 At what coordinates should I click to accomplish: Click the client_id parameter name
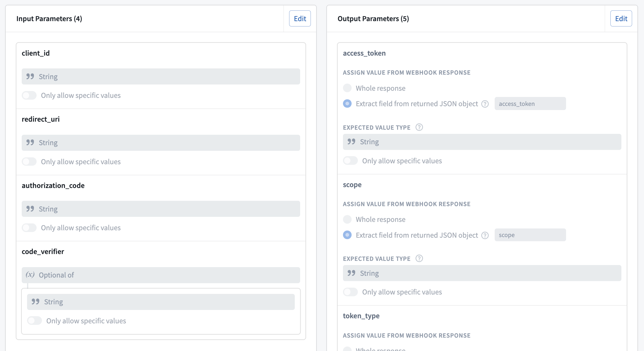point(36,53)
